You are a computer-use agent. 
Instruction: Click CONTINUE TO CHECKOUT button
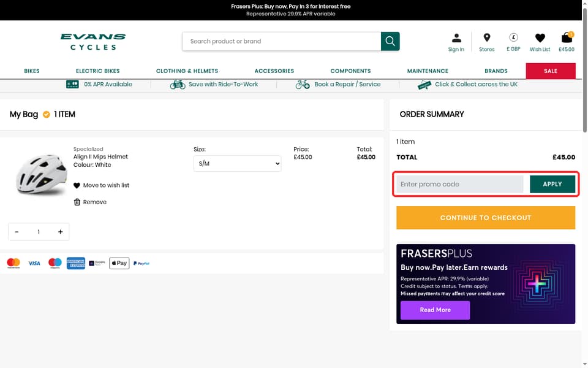[486, 218]
